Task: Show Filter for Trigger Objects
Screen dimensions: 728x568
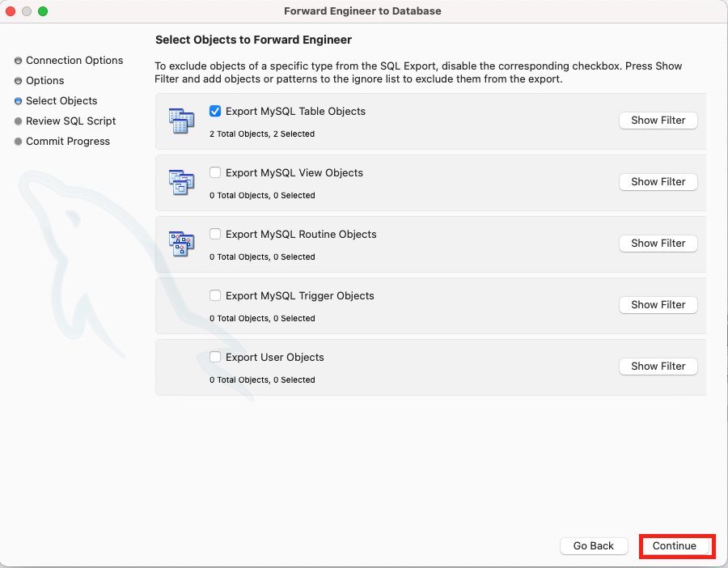Action: [x=658, y=305]
